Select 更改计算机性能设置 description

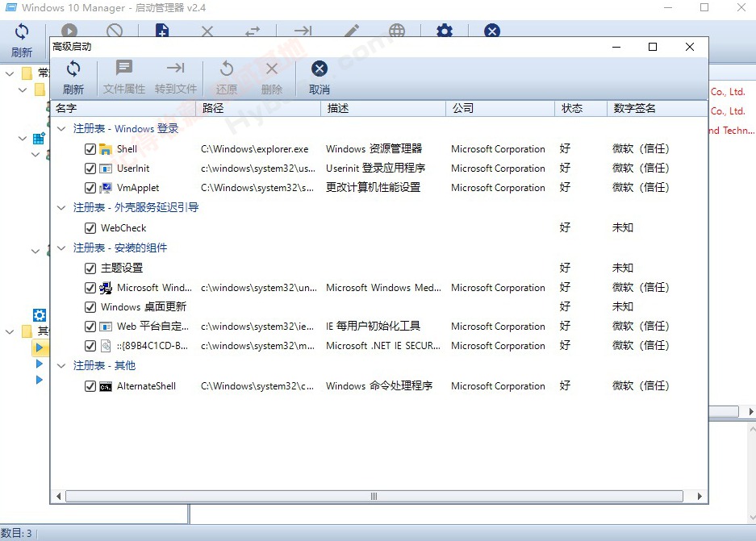373,187
